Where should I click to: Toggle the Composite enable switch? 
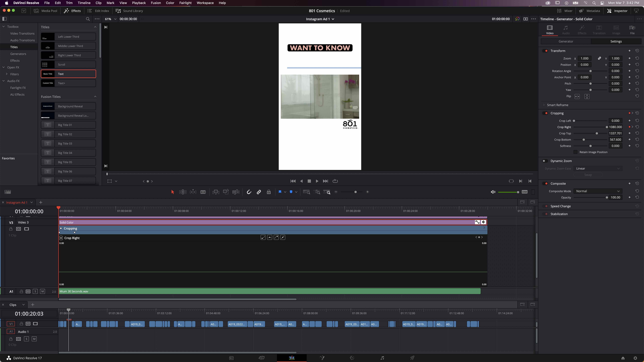click(545, 184)
